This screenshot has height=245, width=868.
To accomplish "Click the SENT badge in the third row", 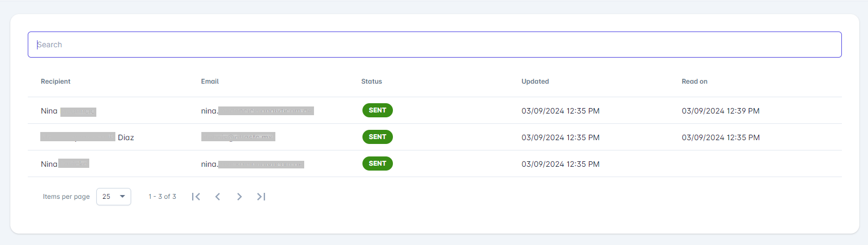I will pyautogui.click(x=377, y=164).
